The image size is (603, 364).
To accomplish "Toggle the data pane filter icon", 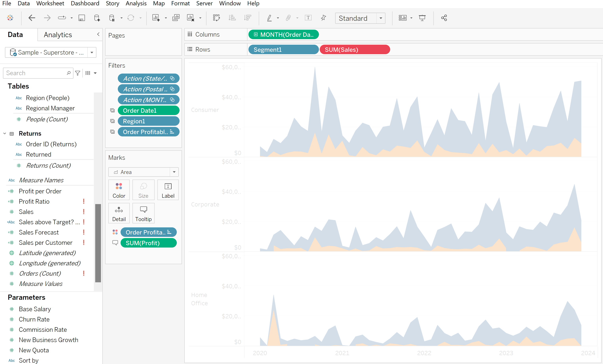I will [x=78, y=73].
